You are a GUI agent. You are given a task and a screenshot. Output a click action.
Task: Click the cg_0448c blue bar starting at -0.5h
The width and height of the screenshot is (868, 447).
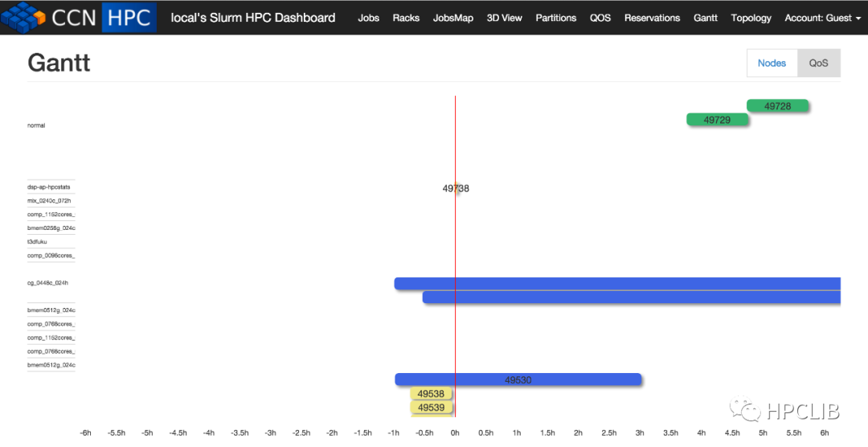click(631, 297)
